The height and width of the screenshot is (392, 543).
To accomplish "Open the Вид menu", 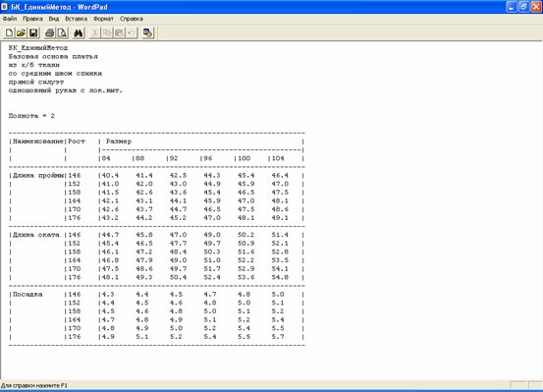I will click(54, 19).
